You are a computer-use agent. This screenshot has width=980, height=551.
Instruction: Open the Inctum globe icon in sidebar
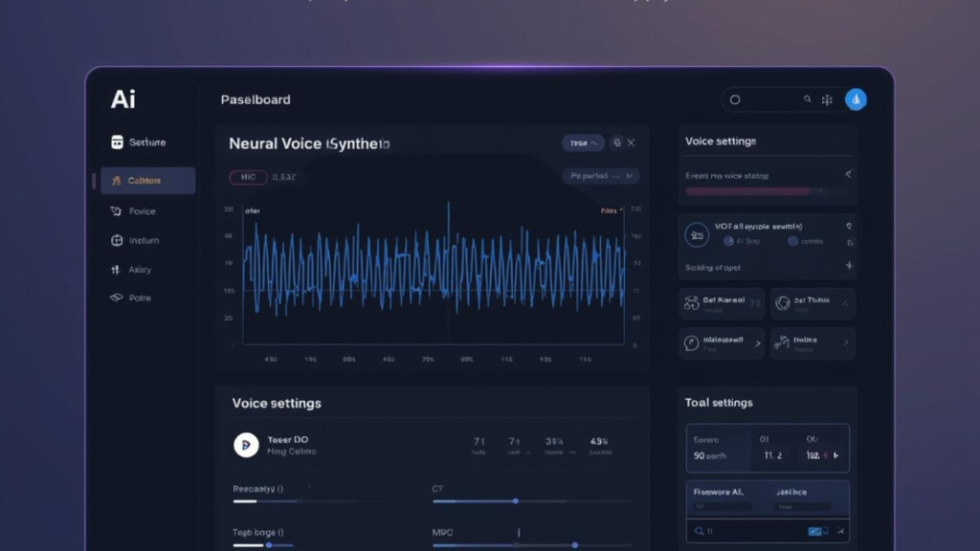[116, 240]
